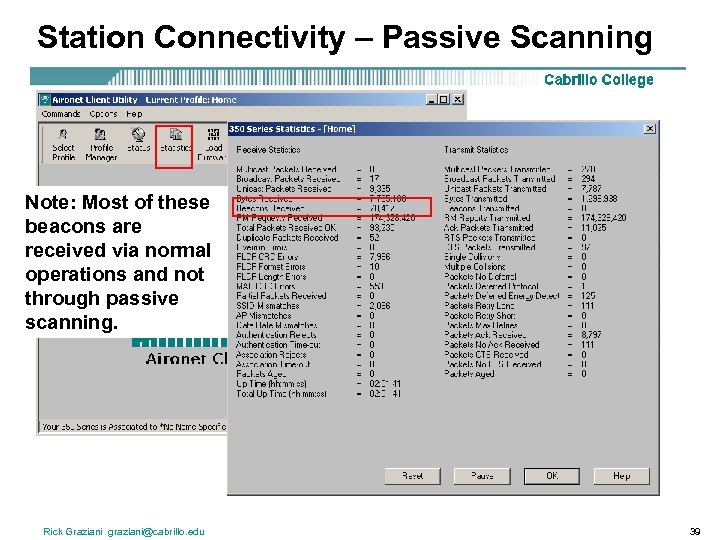Maximize the Aironet Client Utility window
720x540 pixels.
[444, 99]
